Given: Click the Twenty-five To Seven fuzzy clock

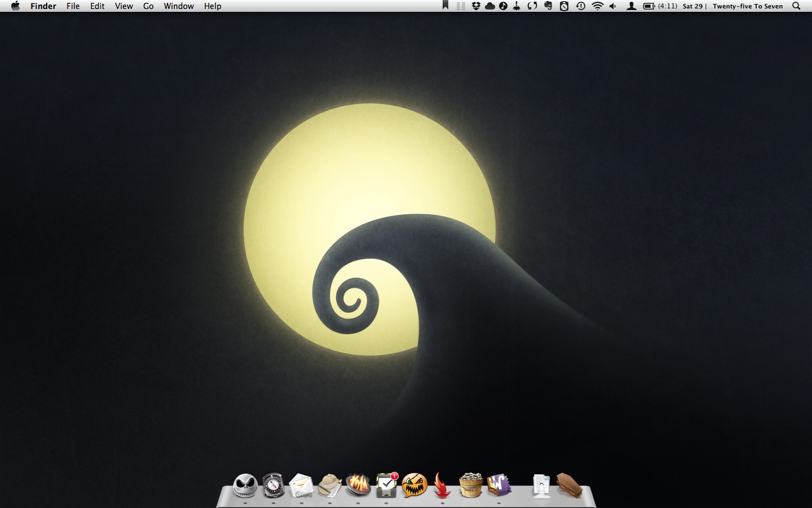Looking at the screenshot, I should click(x=748, y=6).
